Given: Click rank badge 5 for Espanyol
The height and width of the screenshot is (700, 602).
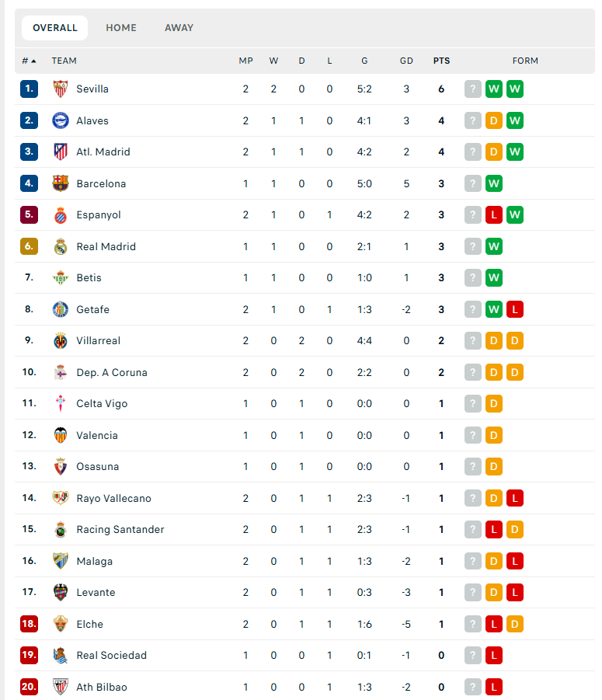Looking at the screenshot, I should (29, 214).
